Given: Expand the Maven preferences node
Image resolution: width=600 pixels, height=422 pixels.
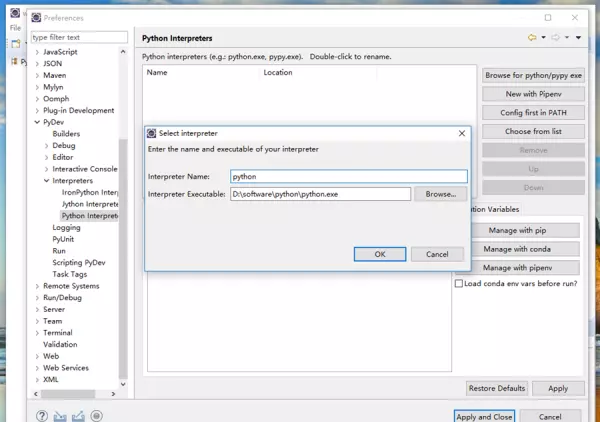Looking at the screenshot, I should (37, 75).
